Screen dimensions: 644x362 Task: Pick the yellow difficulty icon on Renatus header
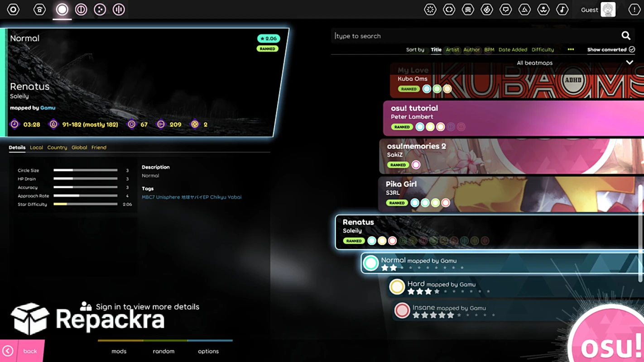pos(382,241)
